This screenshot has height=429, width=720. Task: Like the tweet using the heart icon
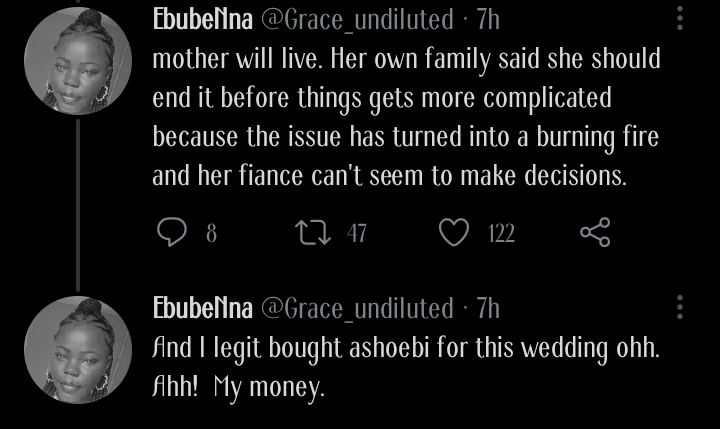click(x=454, y=232)
